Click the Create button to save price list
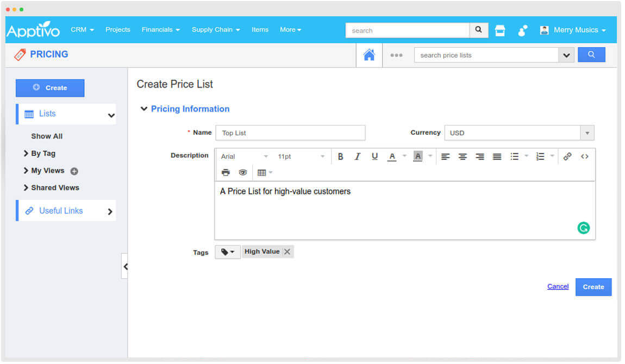This screenshot has width=625, height=364. [x=593, y=286]
